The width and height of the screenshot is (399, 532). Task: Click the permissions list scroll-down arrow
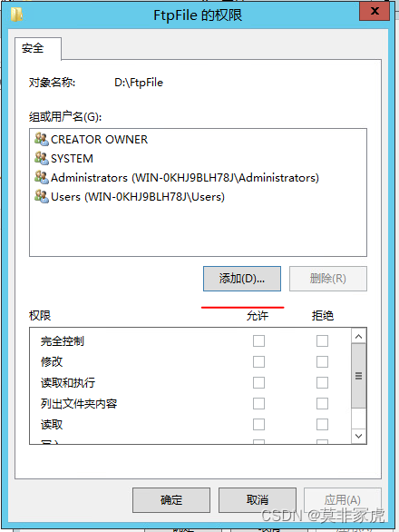tap(359, 436)
